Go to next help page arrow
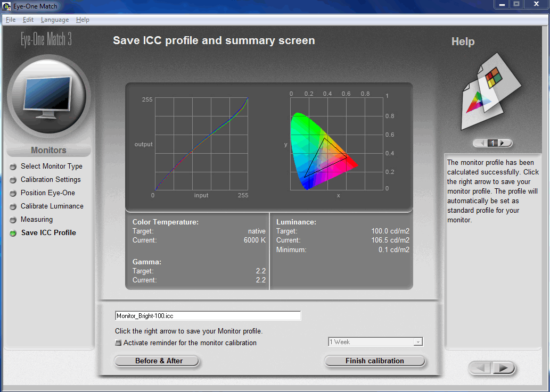 (504, 143)
